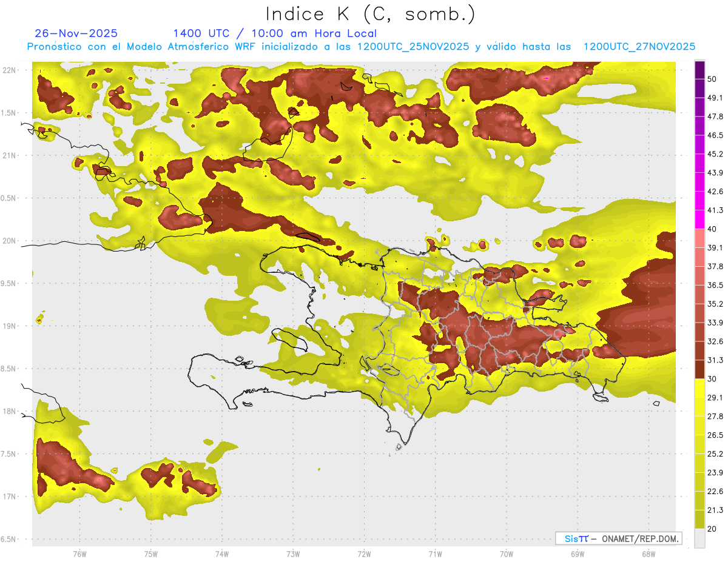Click color scale value '49.1'
The height and width of the screenshot is (562, 728).
click(x=715, y=98)
